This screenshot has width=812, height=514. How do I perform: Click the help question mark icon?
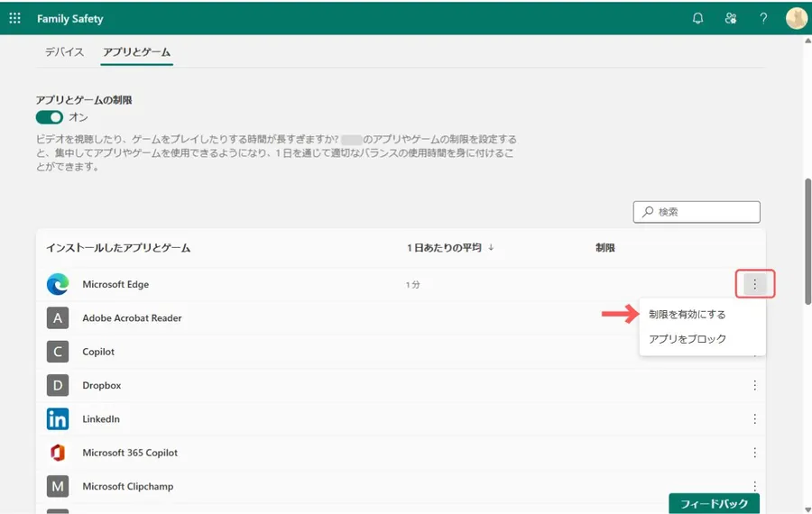pyautogui.click(x=763, y=18)
